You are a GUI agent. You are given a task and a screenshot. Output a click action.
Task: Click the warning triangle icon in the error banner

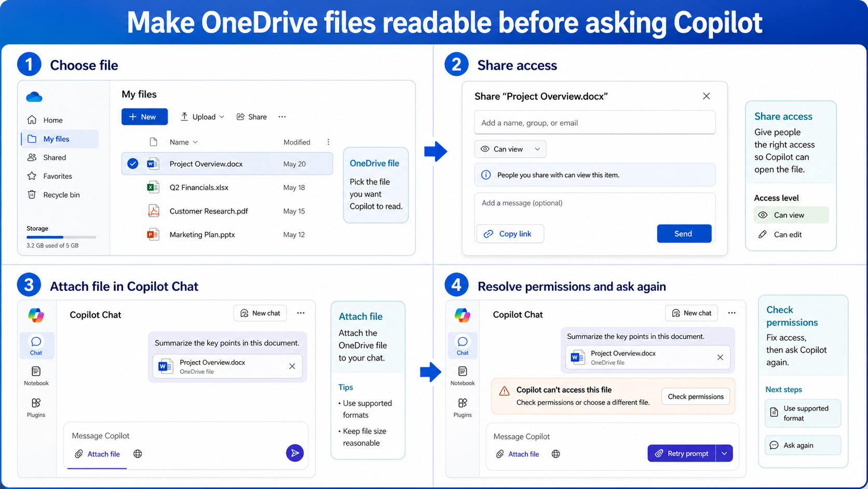(504, 391)
